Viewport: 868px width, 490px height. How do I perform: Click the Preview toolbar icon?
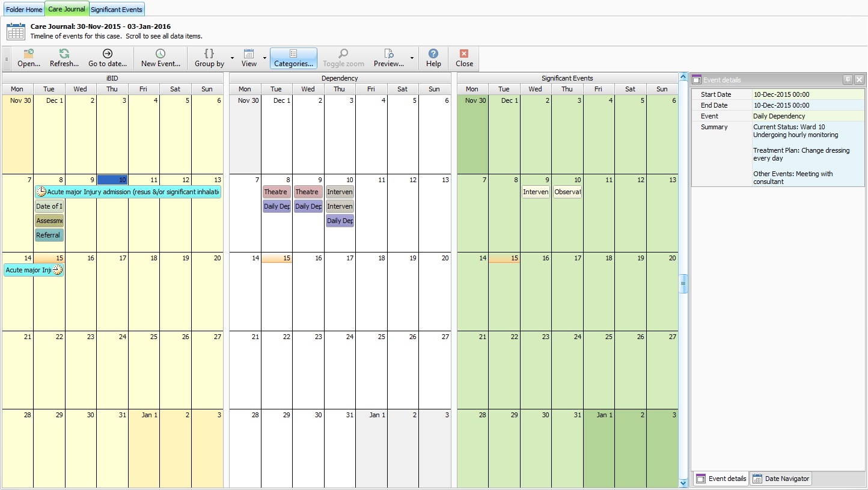[x=388, y=54]
